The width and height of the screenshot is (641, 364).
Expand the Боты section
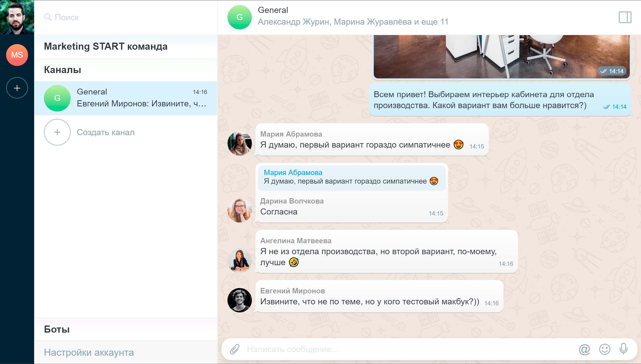(57, 329)
